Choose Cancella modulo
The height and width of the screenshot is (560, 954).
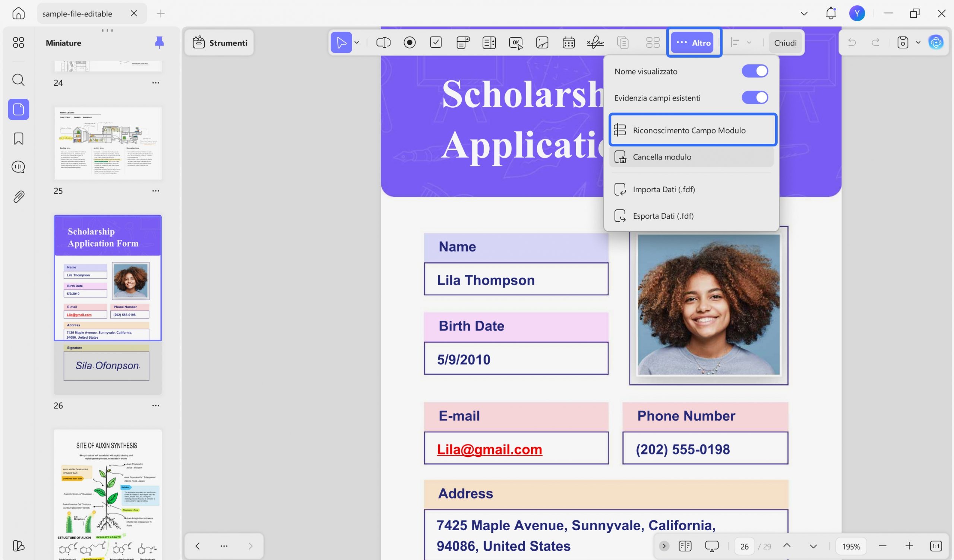coord(691,156)
